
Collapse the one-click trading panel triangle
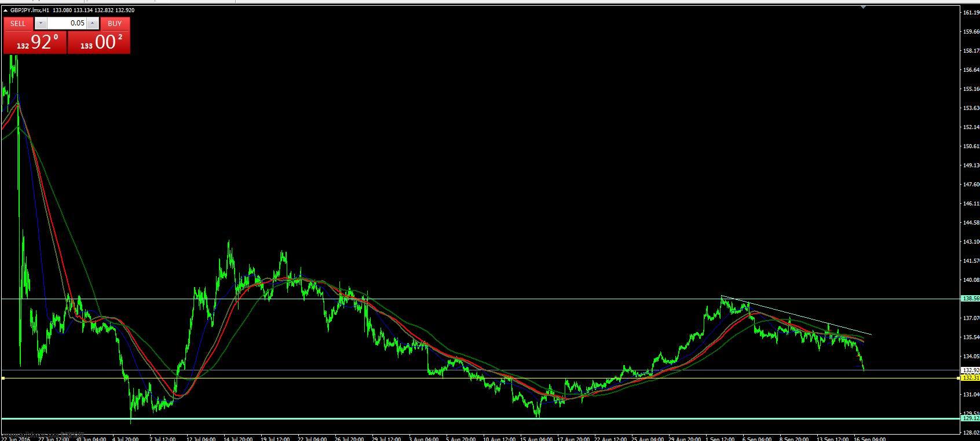[6, 10]
